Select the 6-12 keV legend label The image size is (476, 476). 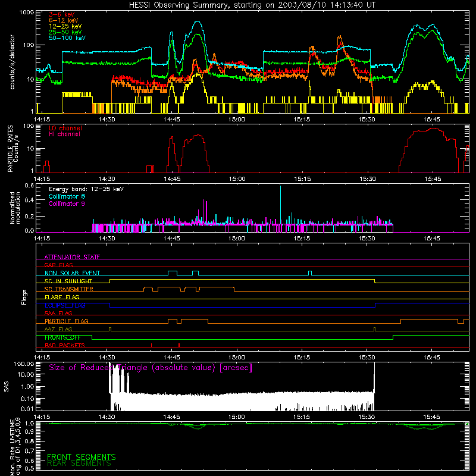point(64,20)
